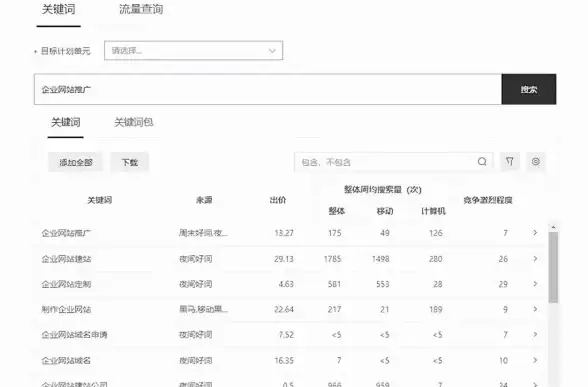
Task: Click the scrollbar up arrow
Action: coord(553,227)
